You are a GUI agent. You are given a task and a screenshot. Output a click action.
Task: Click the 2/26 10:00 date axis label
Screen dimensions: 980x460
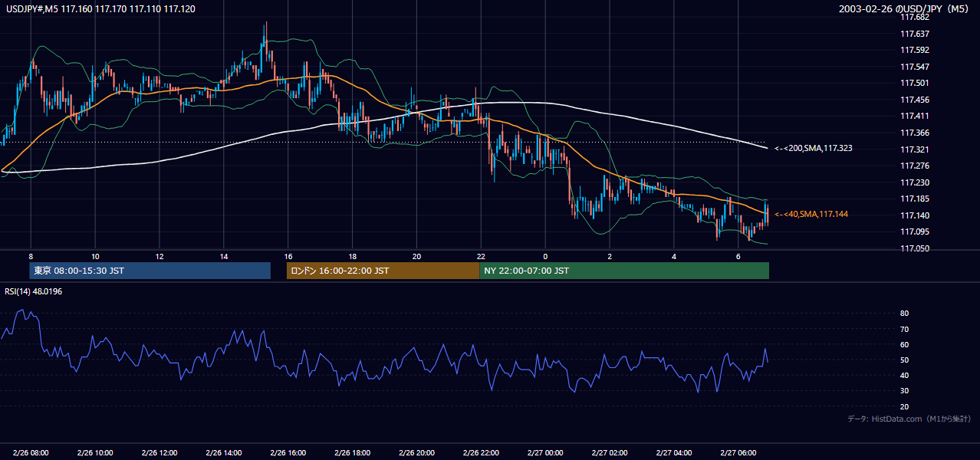click(x=95, y=453)
